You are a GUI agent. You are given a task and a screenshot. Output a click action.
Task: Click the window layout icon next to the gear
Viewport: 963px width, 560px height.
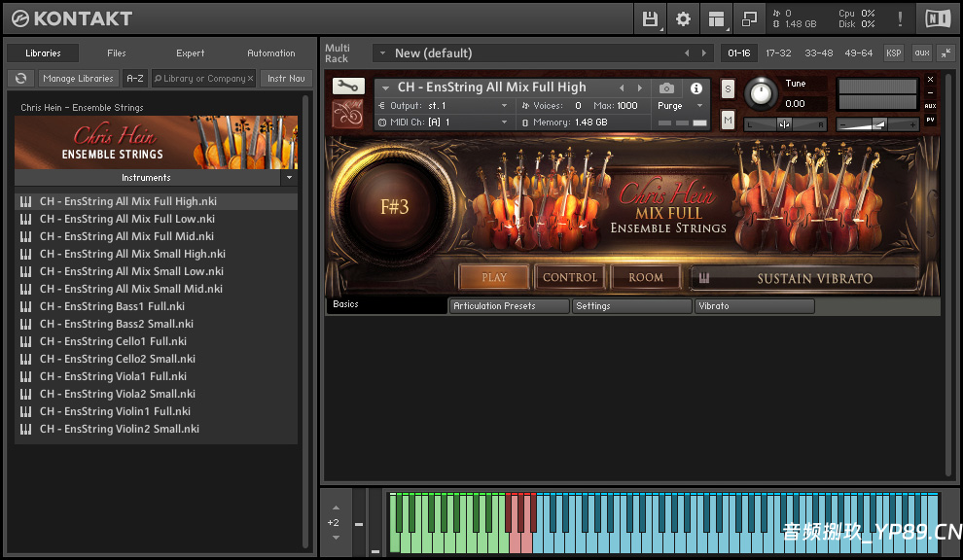click(x=749, y=18)
